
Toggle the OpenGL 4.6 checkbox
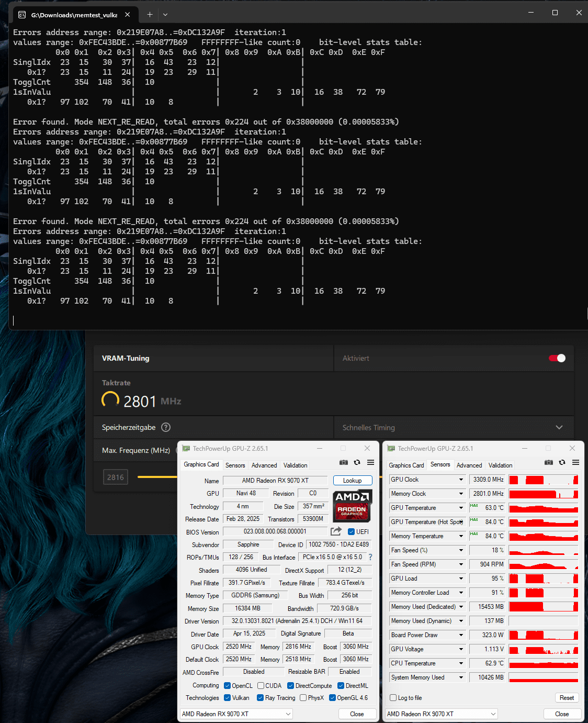point(332,697)
